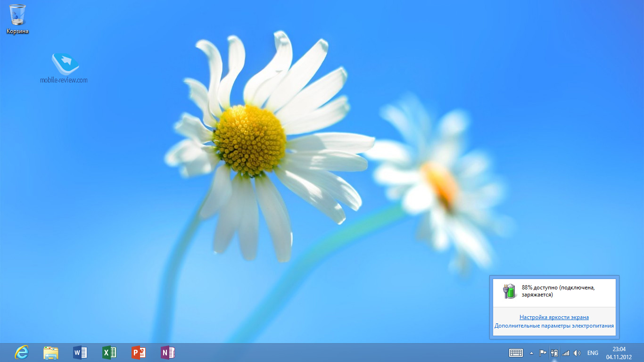Image resolution: width=644 pixels, height=362 pixels.
Task: Open the clock showing 23:04
Action: (619, 353)
